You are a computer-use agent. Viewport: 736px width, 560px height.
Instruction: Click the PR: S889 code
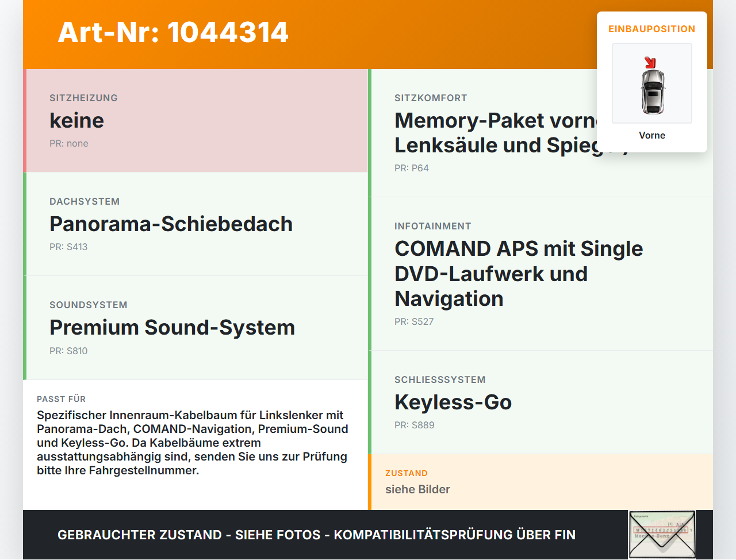415,425
